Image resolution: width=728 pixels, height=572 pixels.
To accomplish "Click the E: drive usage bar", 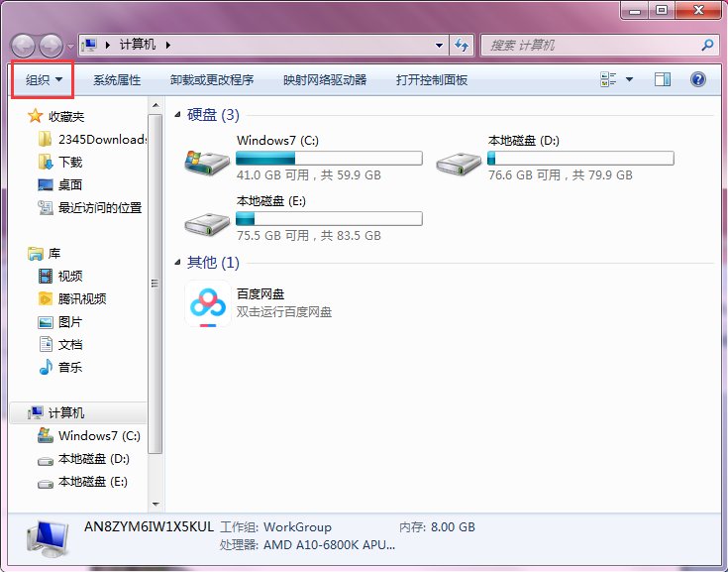I will click(329, 218).
